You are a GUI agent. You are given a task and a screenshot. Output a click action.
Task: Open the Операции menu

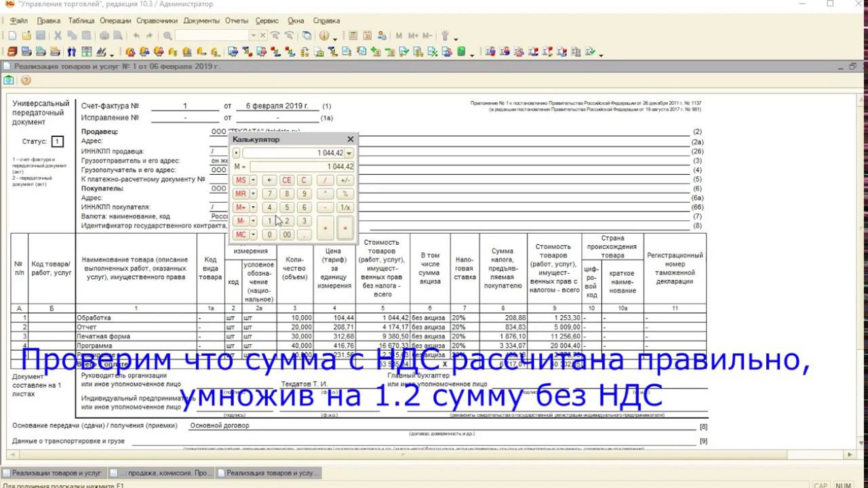click(x=115, y=21)
